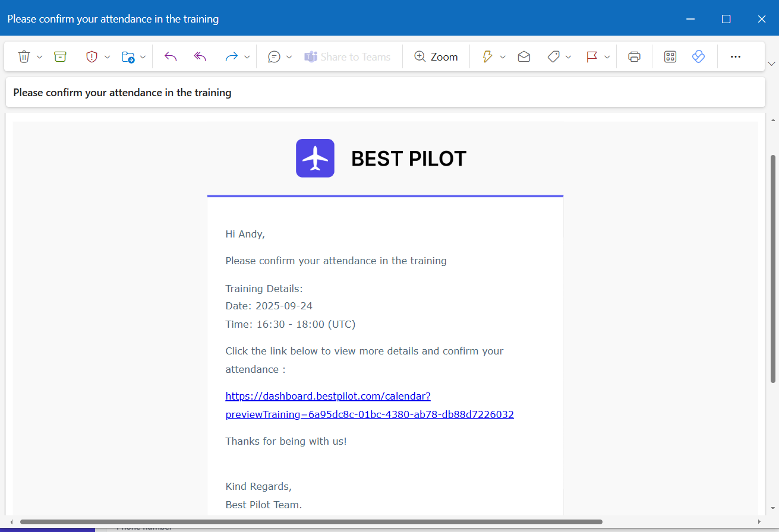Open the More options ellipsis menu

(x=735, y=57)
